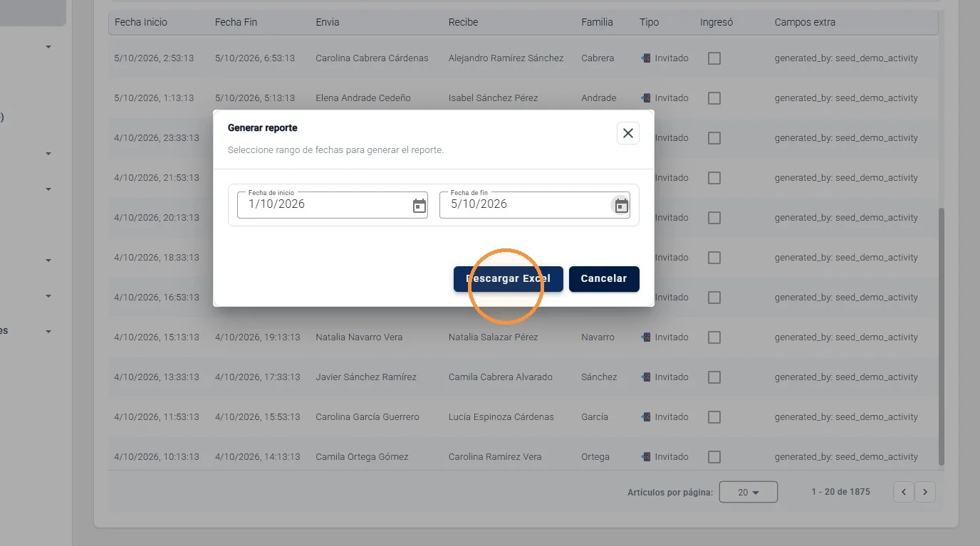Check Ingresó for Camila Ortega Gómez row
The width and height of the screenshot is (980, 546).
714,457
